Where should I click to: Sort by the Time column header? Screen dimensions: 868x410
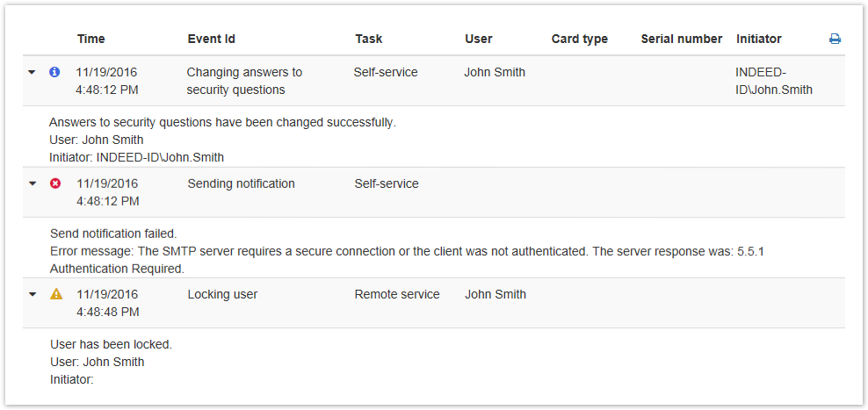(x=90, y=39)
